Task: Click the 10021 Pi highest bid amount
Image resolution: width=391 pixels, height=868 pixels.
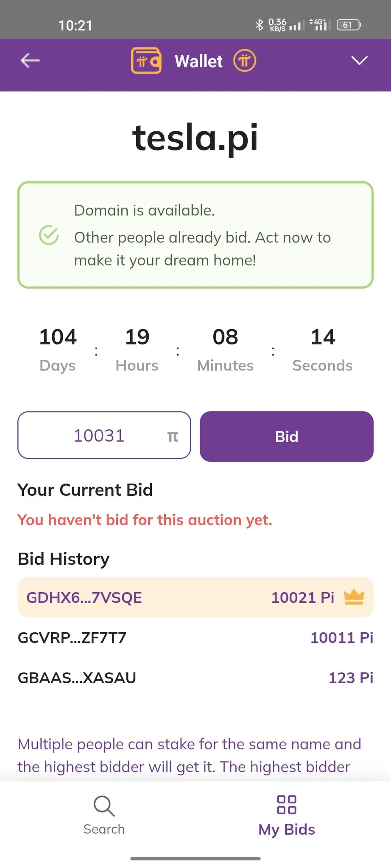Action: [303, 598]
